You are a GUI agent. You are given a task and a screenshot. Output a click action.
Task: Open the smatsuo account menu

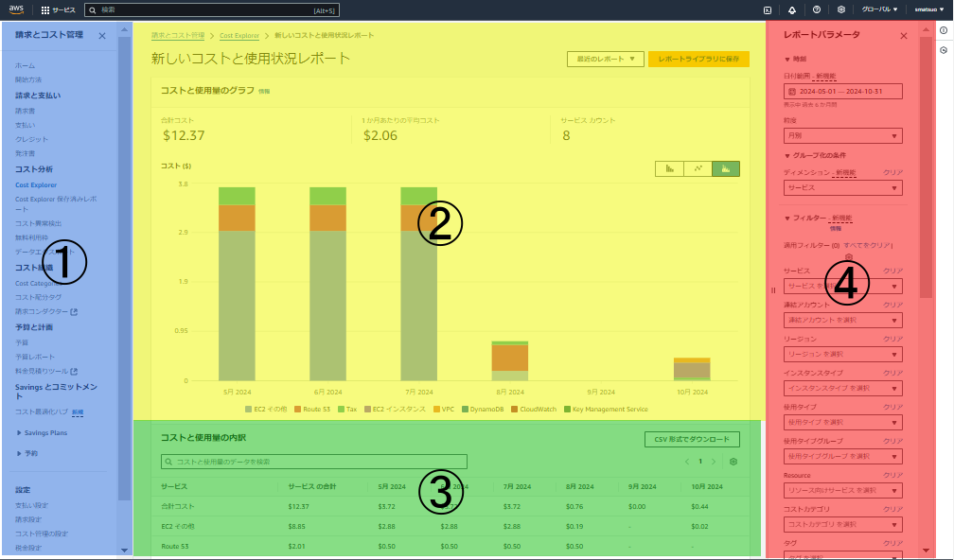click(929, 9)
